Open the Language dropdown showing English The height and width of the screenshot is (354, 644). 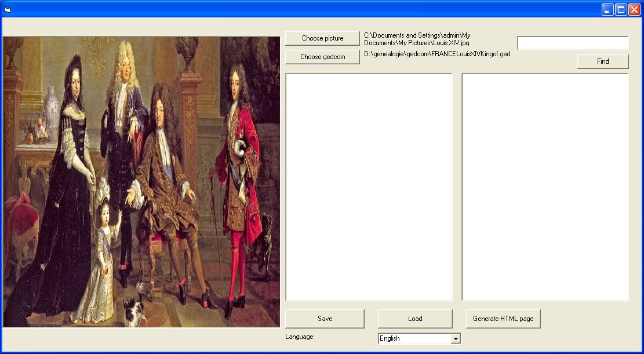click(419, 338)
